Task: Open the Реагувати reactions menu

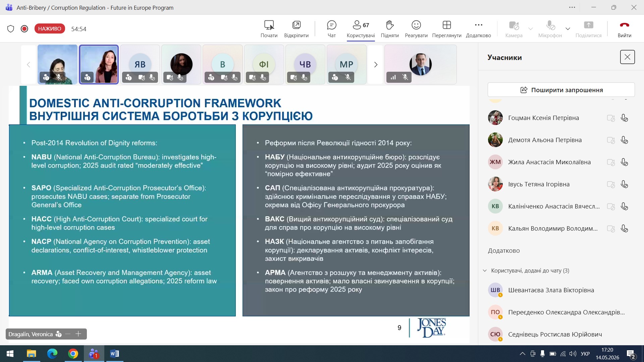Action: click(416, 29)
